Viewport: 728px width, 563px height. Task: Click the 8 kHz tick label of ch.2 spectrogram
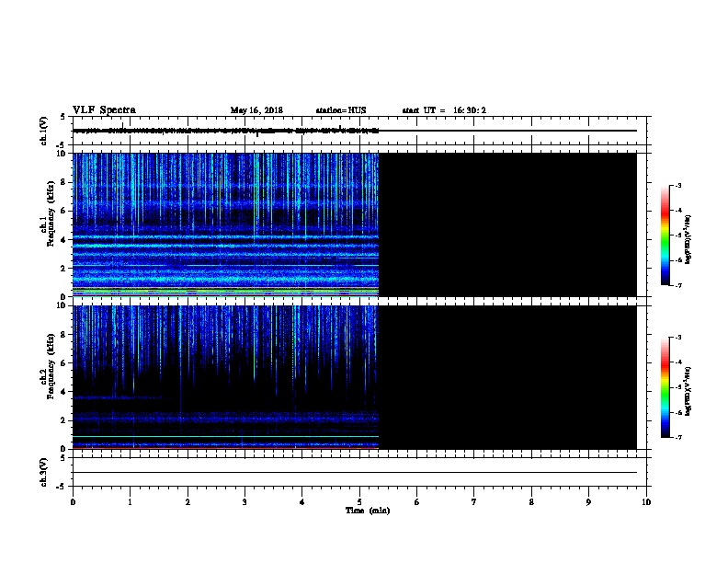pyautogui.click(x=63, y=335)
